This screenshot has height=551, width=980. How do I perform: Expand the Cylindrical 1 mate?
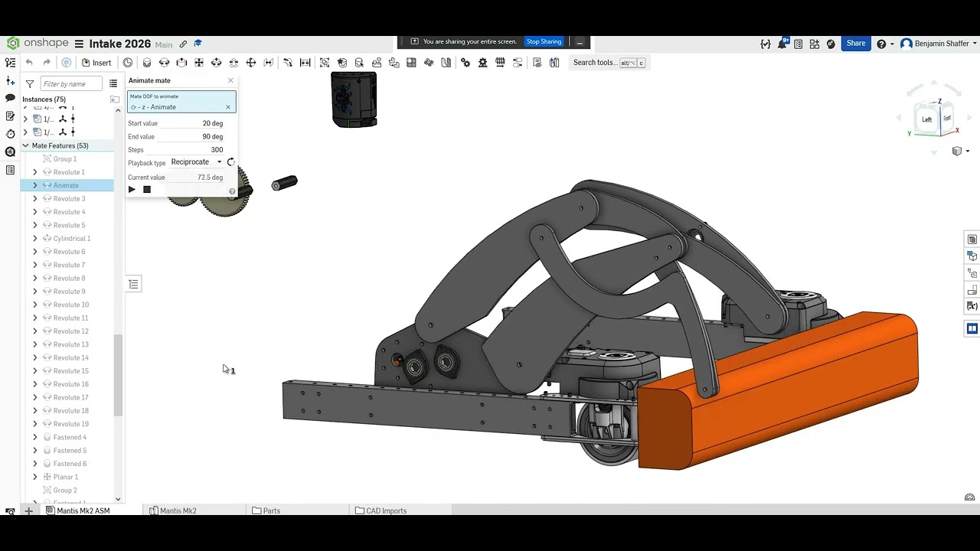pos(34,239)
